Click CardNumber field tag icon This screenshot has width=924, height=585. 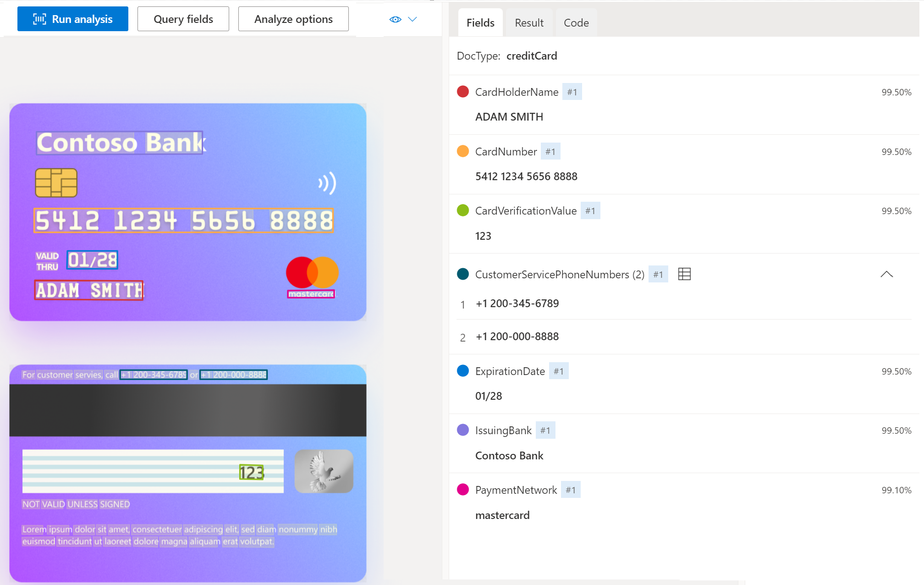(x=550, y=152)
